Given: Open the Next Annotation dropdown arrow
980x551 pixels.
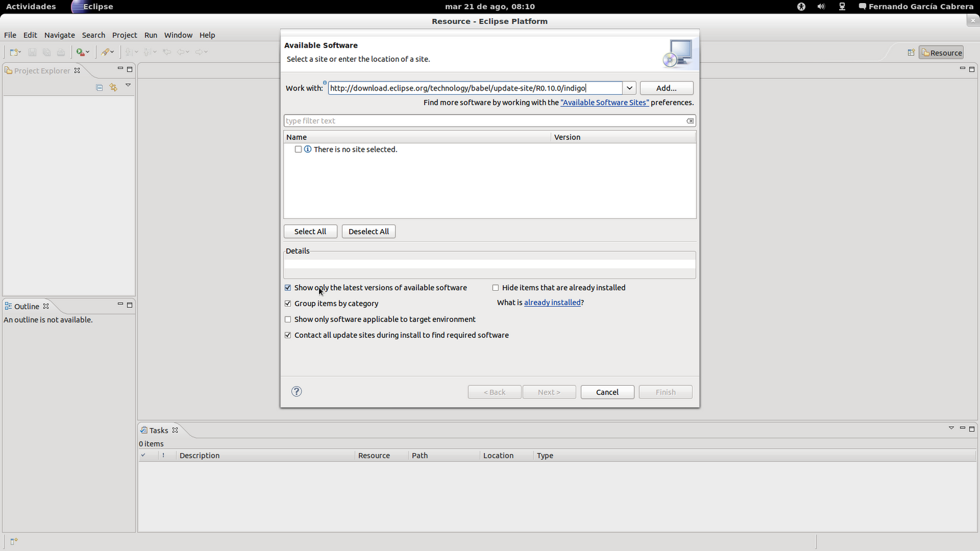Looking at the screenshot, I should tap(136, 52).
